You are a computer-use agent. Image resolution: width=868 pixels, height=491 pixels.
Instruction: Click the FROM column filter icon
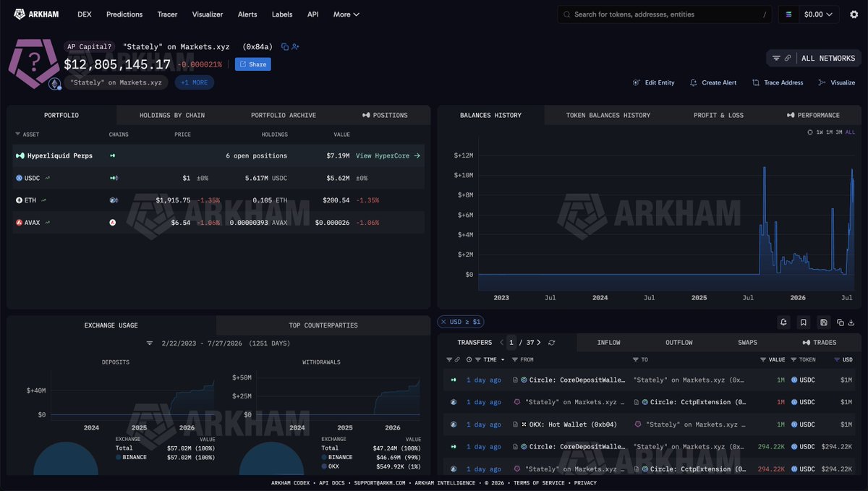pos(514,359)
